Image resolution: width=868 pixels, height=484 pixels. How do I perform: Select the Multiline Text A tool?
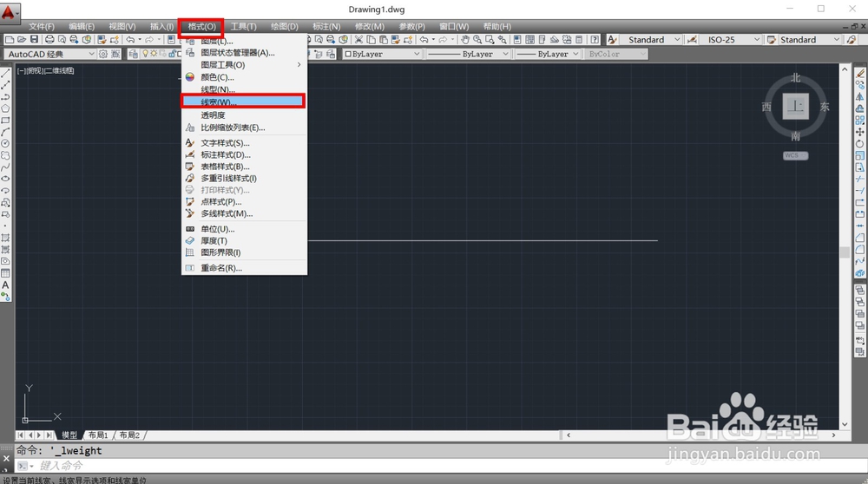click(x=5, y=285)
